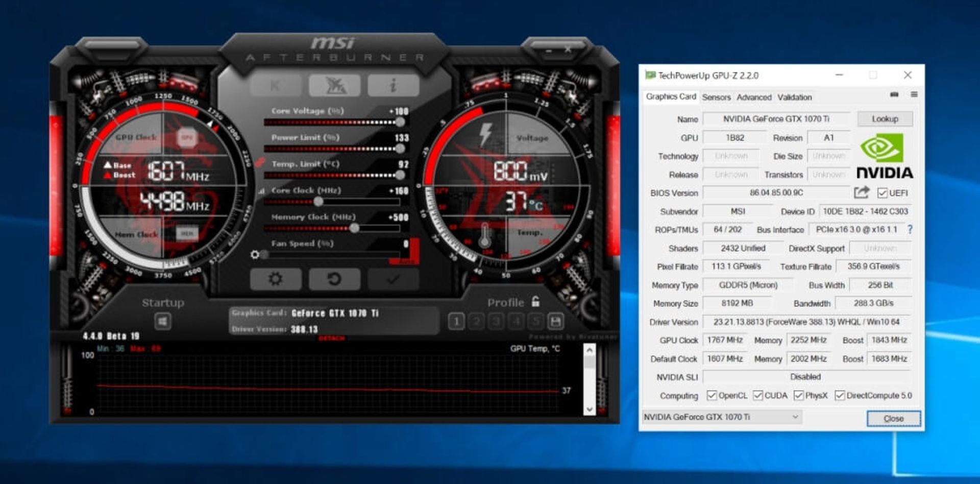Select profile slot 2
The height and width of the screenshot is (484, 980).
pyautogui.click(x=476, y=321)
